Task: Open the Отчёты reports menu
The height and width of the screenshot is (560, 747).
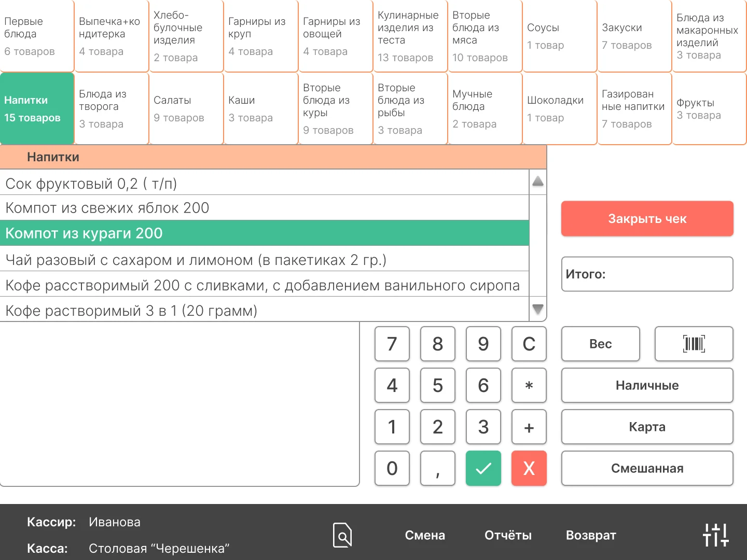Action: (x=508, y=535)
